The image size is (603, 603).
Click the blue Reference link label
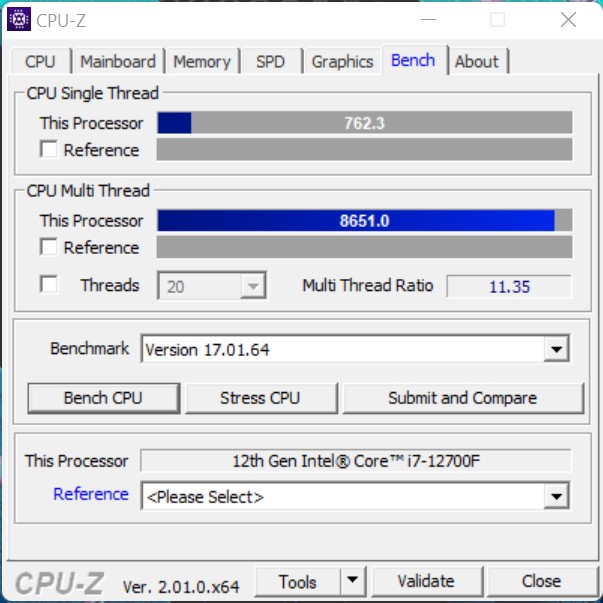click(x=91, y=494)
